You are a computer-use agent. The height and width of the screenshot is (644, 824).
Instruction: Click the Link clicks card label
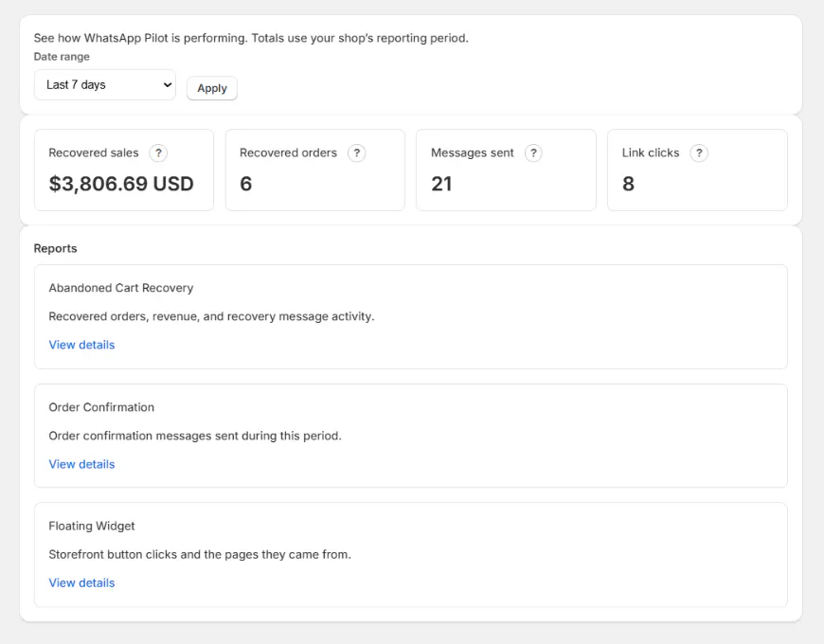coord(651,152)
